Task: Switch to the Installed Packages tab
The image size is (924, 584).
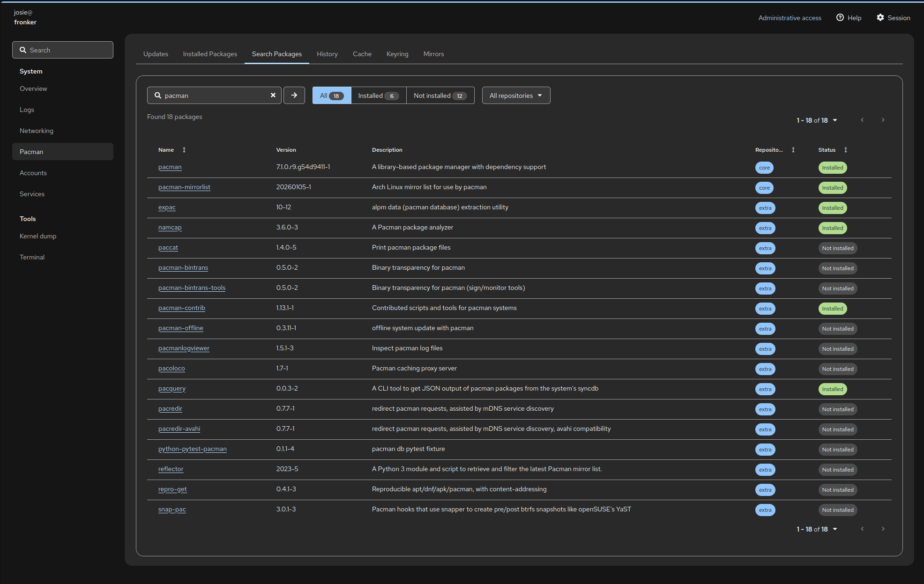Action: click(x=210, y=54)
